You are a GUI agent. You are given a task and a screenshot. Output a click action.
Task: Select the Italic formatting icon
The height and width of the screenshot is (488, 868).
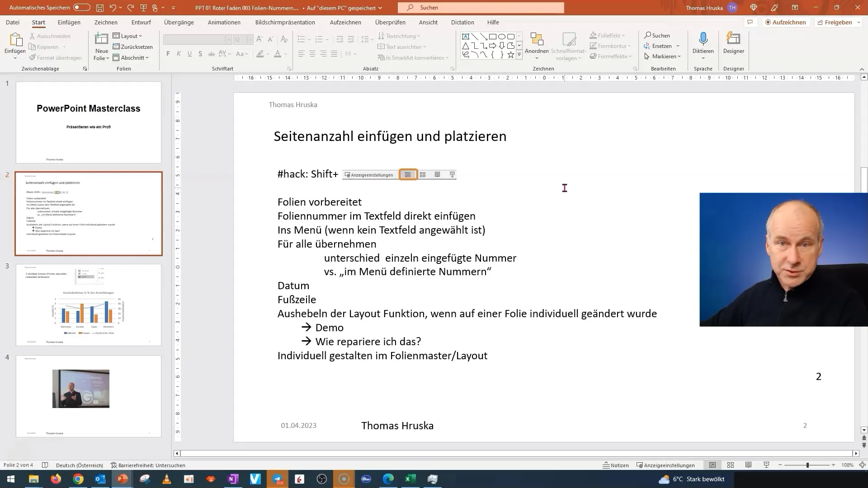(178, 54)
